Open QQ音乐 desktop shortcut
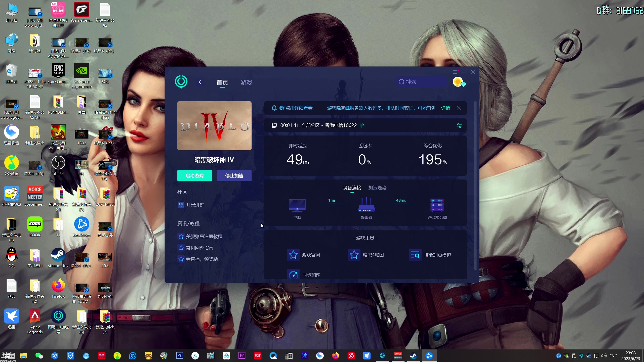The height and width of the screenshot is (362, 644). 11,166
